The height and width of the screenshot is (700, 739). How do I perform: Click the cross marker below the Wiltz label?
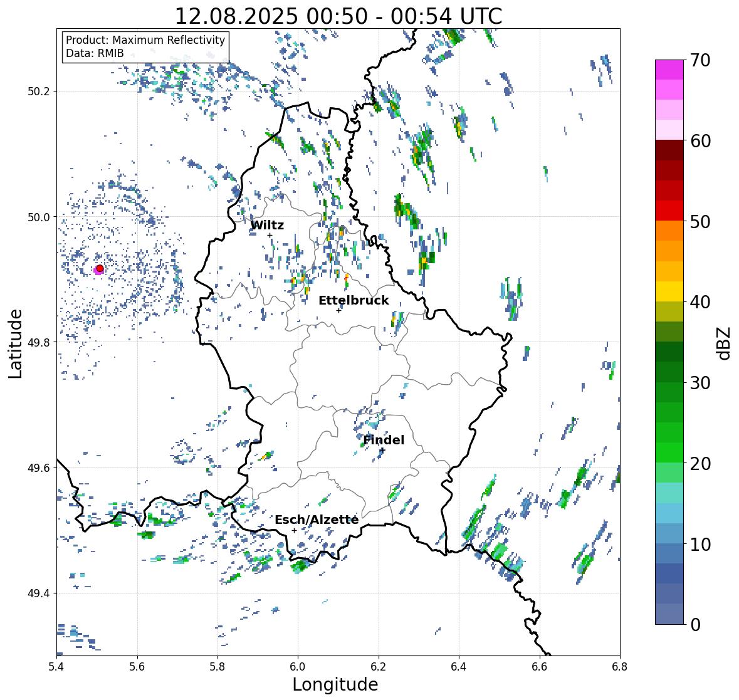[270, 236]
